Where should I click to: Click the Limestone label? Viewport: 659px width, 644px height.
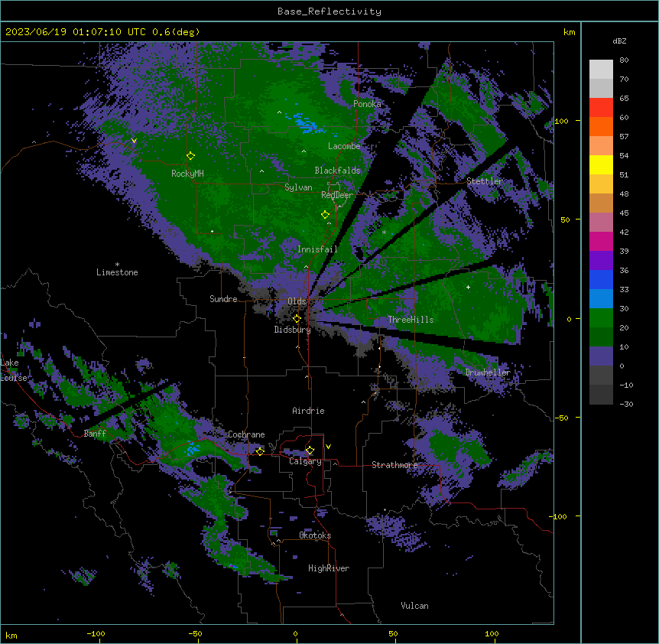coord(117,272)
